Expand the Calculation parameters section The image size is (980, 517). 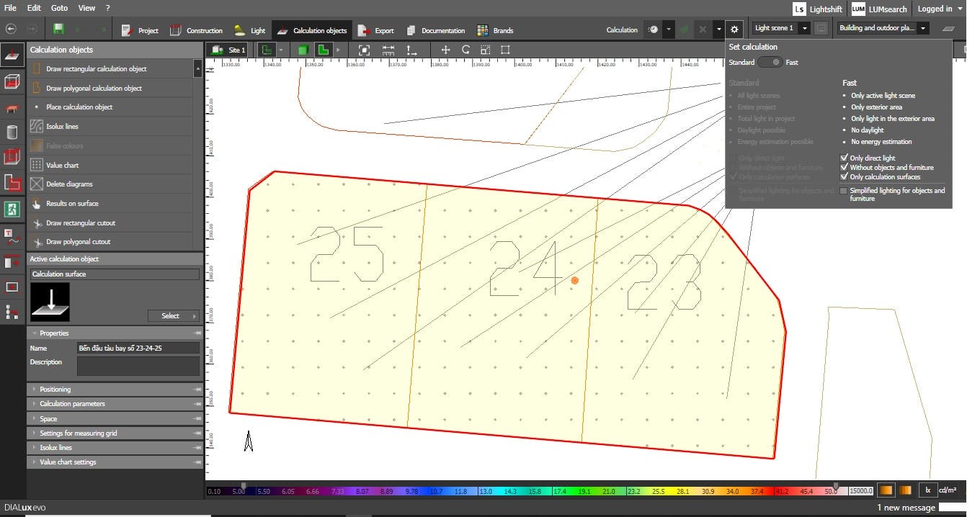pos(72,404)
